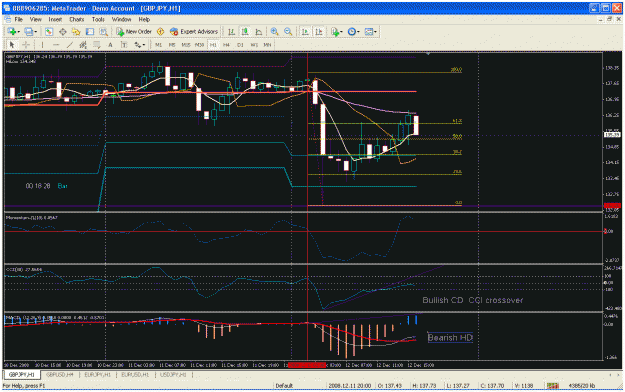
Task: Select the Text Label tool
Action: [124, 45]
